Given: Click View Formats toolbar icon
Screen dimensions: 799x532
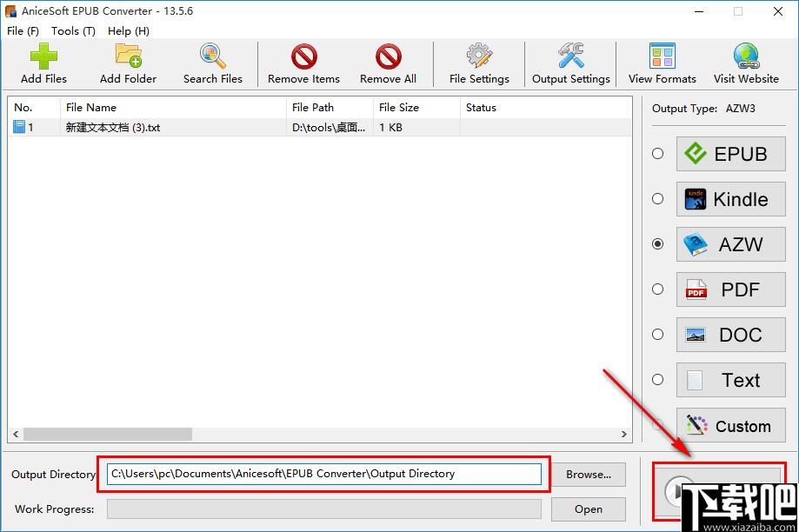Looking at the screenshot, I should click(x=662, y=63).
